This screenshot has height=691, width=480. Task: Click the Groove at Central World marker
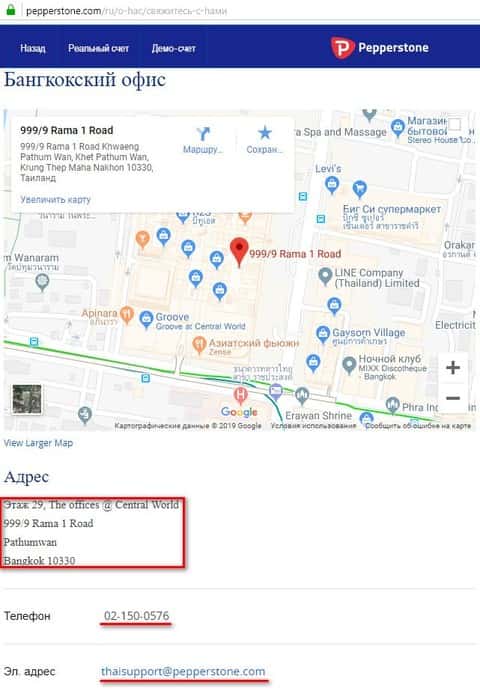tap(146, 319)
